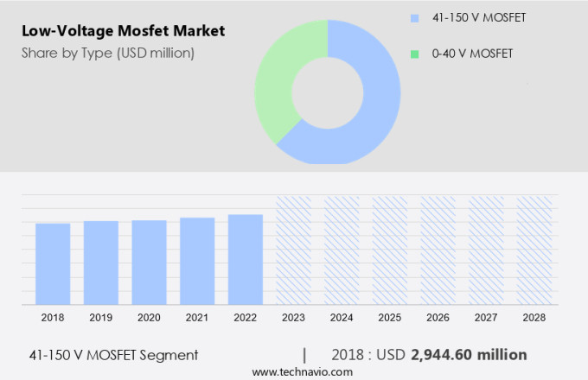
Task: Pick the solid bar for 2021
Action: (x=197, y=261)
